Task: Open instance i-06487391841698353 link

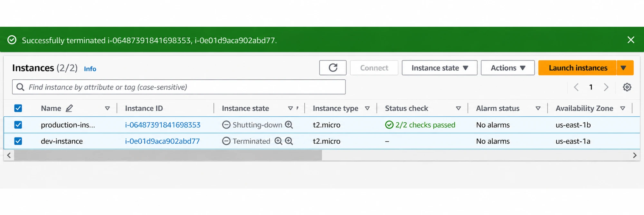Action: (x=163, y=125)
